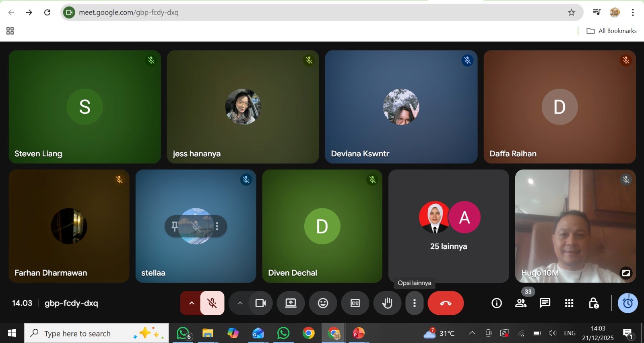Viewport: 644px width, 343px height.
Task: Open the in-call chat panel
Action: (545, 303)
